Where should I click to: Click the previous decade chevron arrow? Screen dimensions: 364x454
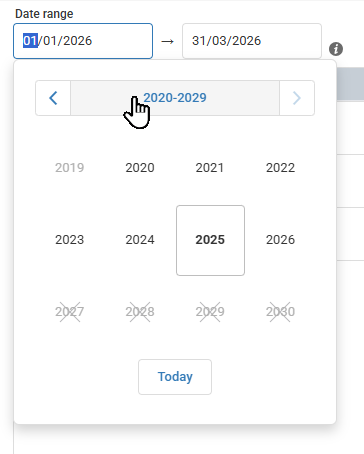pyautogui.click(x=53, y=98)
